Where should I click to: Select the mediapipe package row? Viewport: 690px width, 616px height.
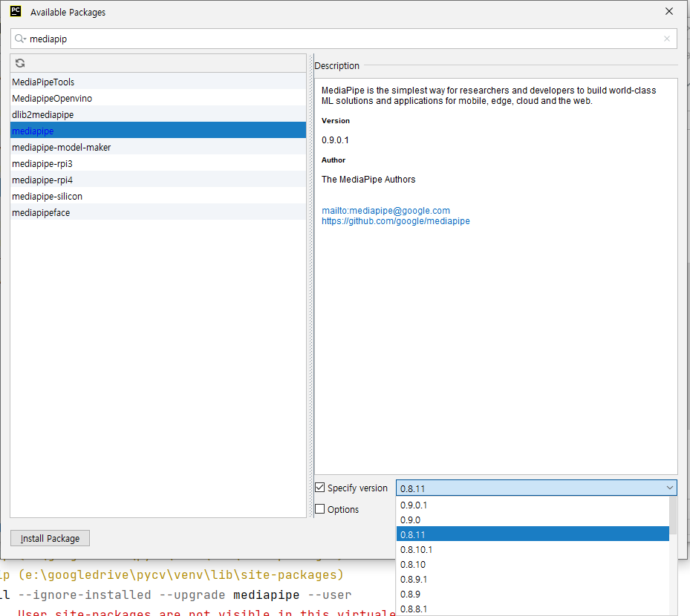158,131
